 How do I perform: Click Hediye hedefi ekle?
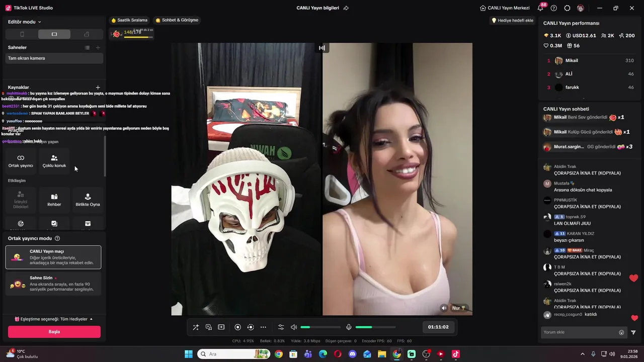coord(512,21)
